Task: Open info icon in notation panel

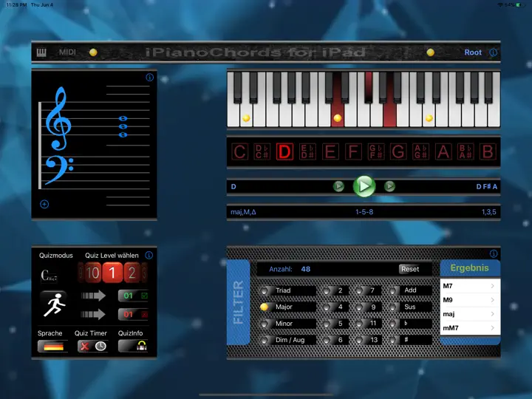Action: coord(149,78)
